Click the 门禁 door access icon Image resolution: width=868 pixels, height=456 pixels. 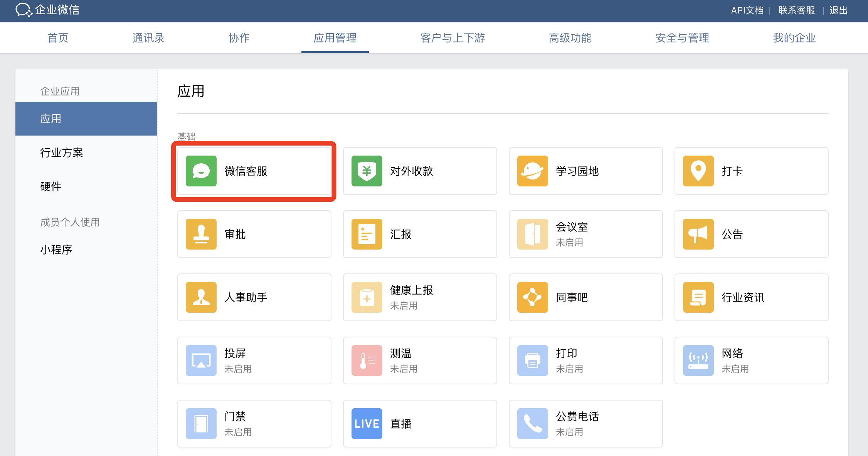point(201,424)
